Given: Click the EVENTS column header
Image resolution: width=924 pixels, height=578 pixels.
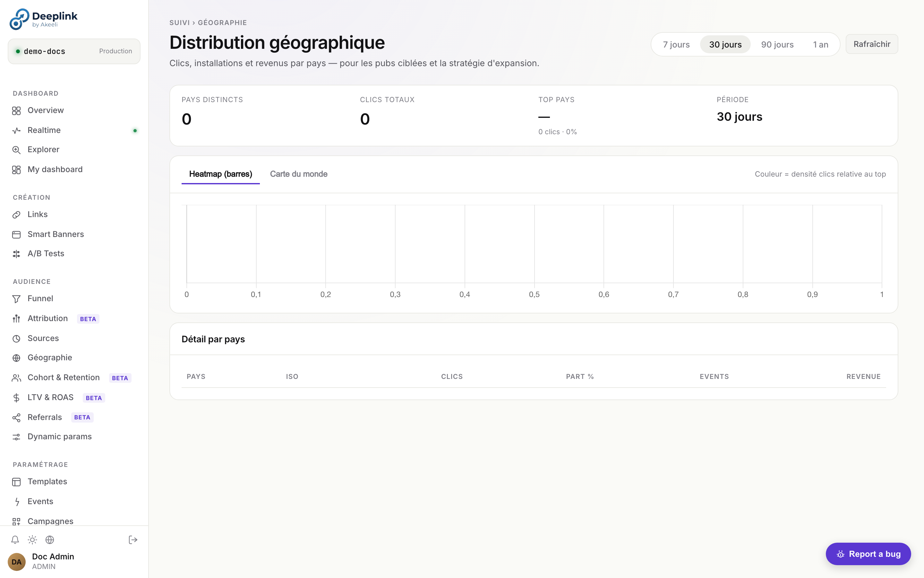Looking at the screenshot, I should (x=714, y=377).
